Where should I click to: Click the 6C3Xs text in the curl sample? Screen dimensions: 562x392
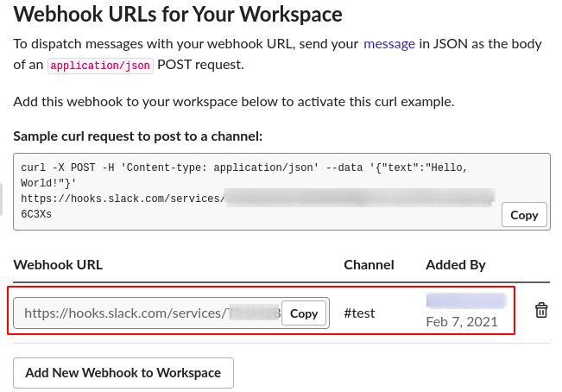point(35,214)
